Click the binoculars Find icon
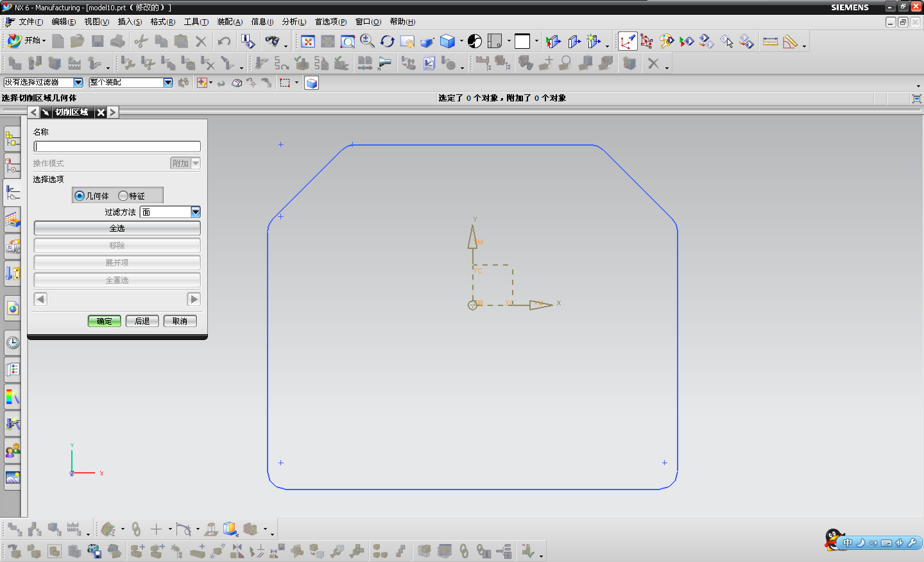The height and width of the screenshot is (562, 924). tap(273, 42)
